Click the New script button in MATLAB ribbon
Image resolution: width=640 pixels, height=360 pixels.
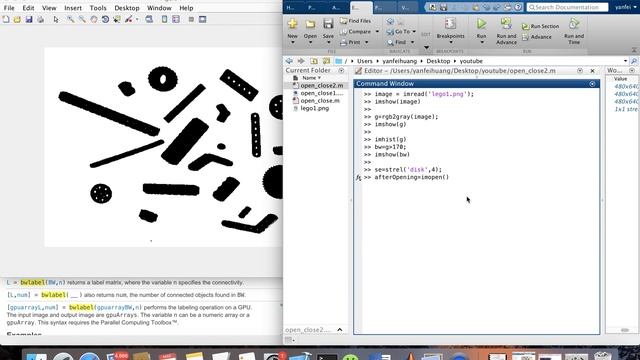pos(292,24)
